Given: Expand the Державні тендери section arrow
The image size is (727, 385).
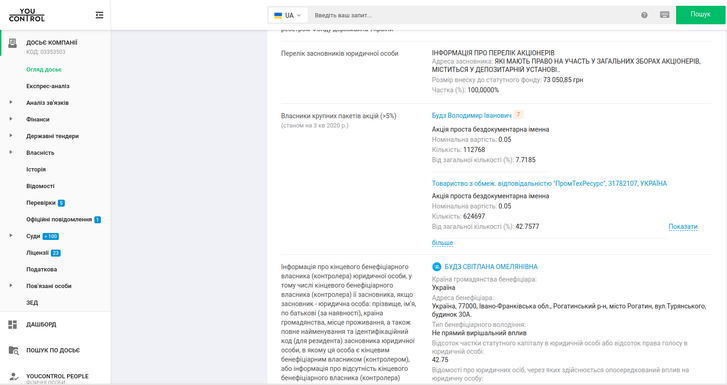Looking at the screenshot, I should pos(11,135).
